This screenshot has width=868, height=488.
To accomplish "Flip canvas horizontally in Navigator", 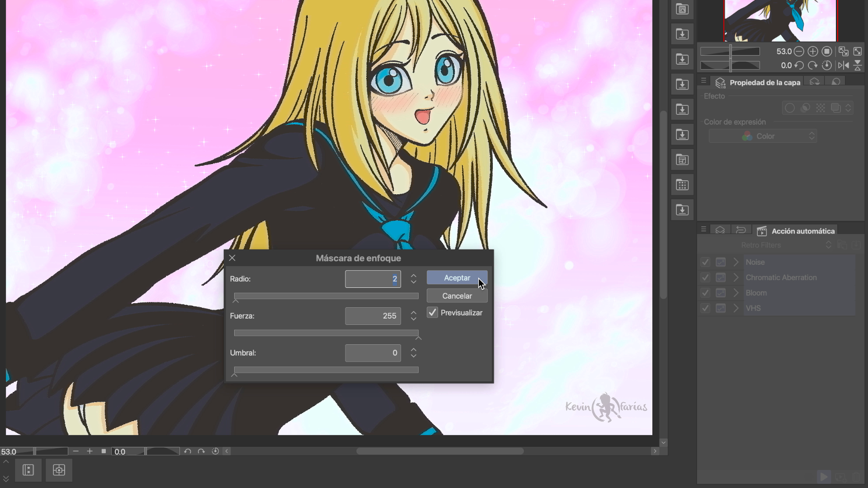I will coord(843,66).
